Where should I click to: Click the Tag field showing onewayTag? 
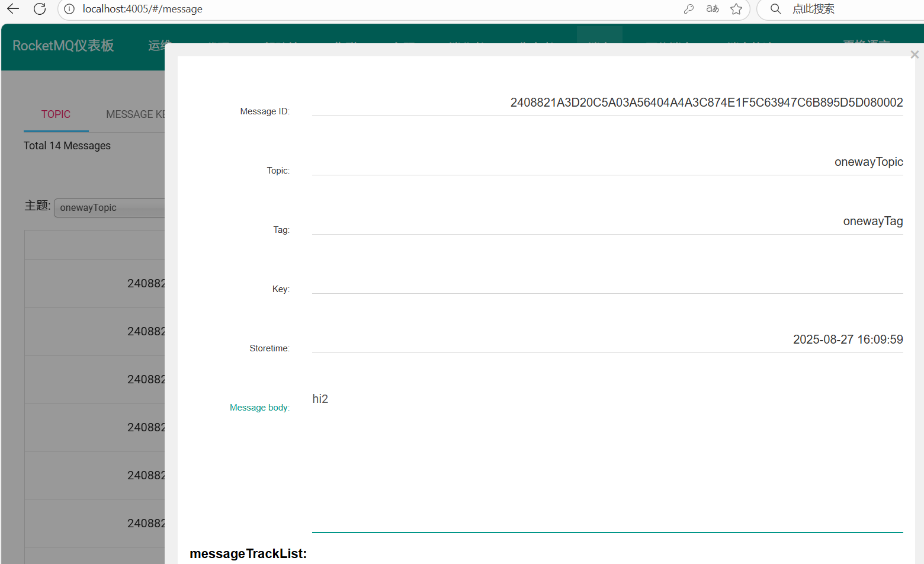click(607, 222)
